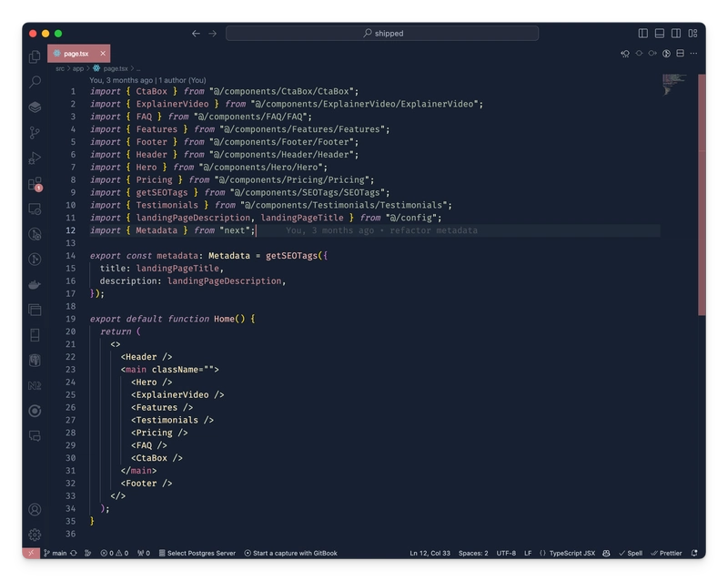The height and width of the screenshot is (581, 728).
Task: Click the 'shipped' command center search box
Action: click(x=382, y=33)
